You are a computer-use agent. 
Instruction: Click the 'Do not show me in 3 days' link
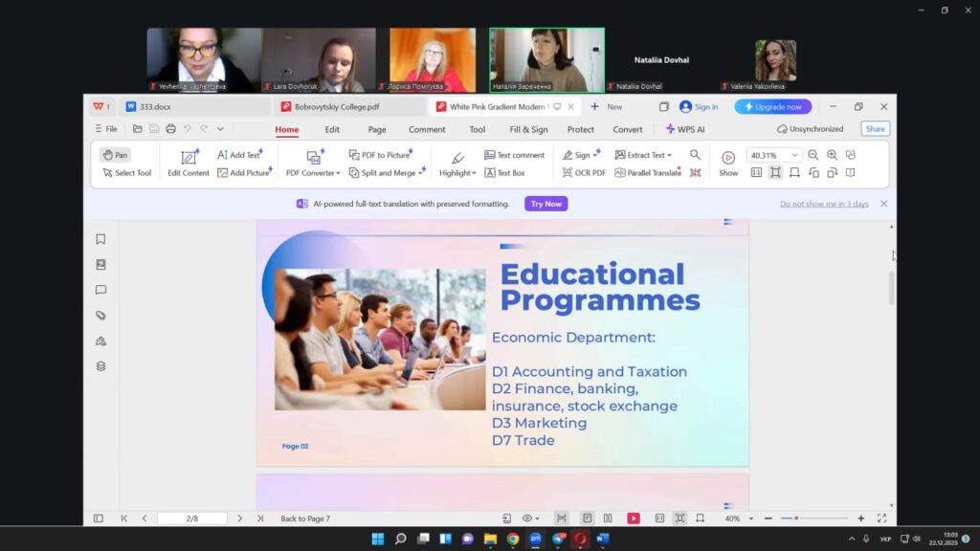(824, 204)
